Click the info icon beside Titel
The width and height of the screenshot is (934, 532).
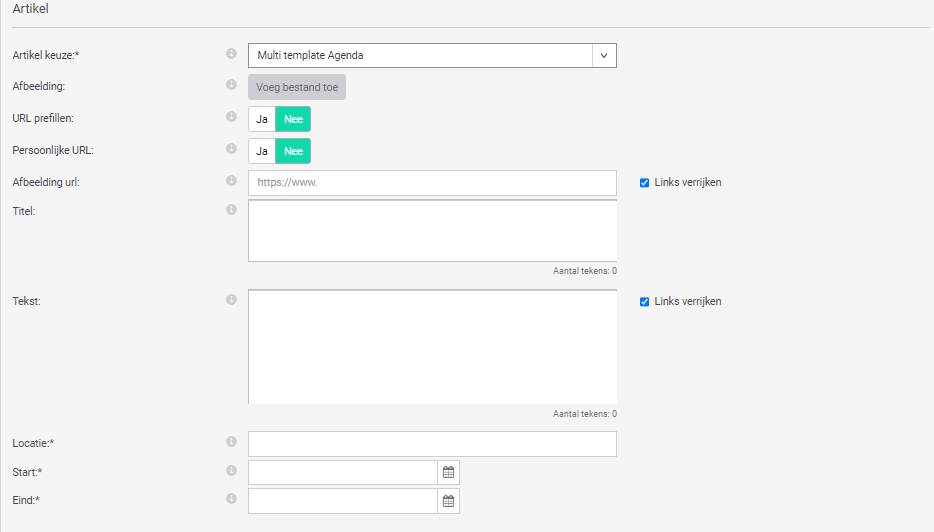[231, 210]
